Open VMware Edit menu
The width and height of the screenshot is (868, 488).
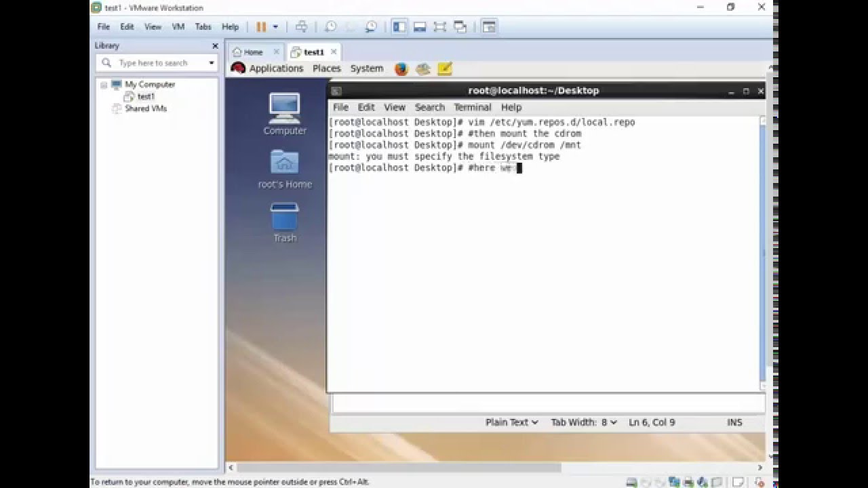[127, 27]
